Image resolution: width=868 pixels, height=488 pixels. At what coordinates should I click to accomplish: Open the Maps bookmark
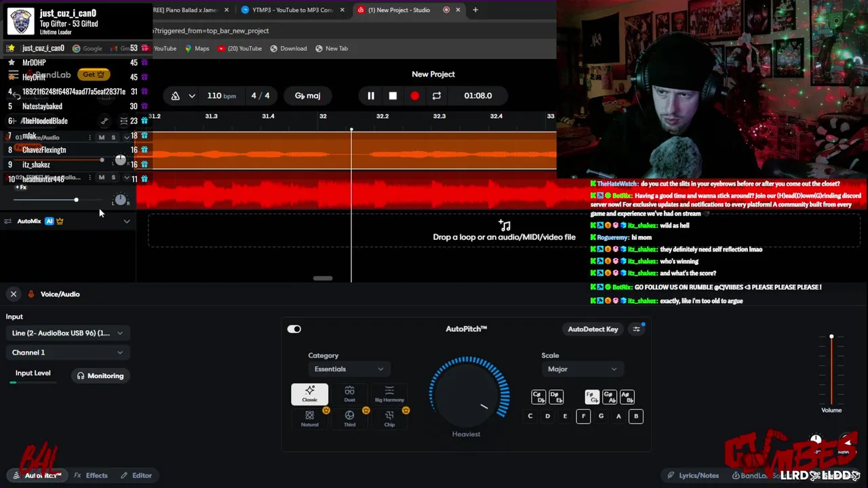(x=197, y=48)
